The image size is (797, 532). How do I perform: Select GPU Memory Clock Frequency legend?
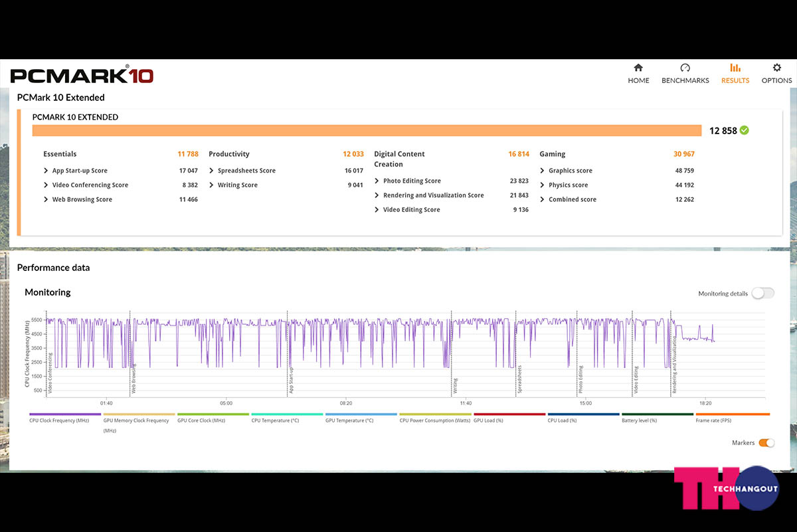139,414
